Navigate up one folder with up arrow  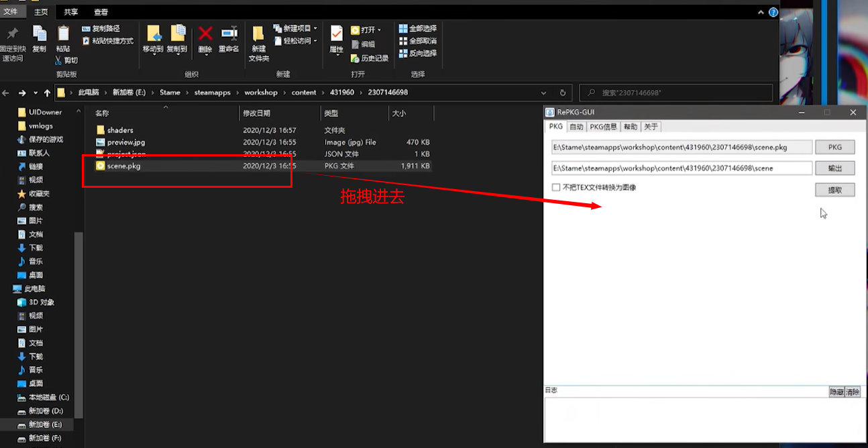[x=47, y=93]
